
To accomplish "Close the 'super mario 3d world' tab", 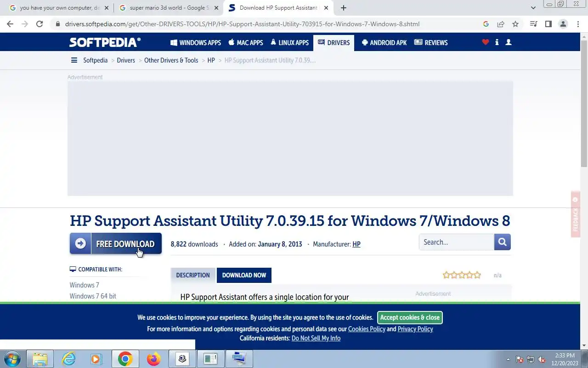I will (216, 8).
